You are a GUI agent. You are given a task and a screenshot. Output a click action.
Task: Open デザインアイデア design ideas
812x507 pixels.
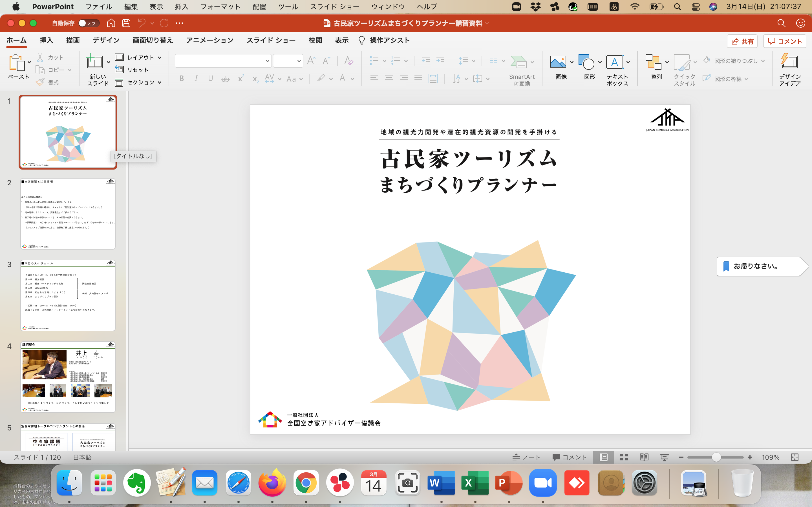pos(790,69)
